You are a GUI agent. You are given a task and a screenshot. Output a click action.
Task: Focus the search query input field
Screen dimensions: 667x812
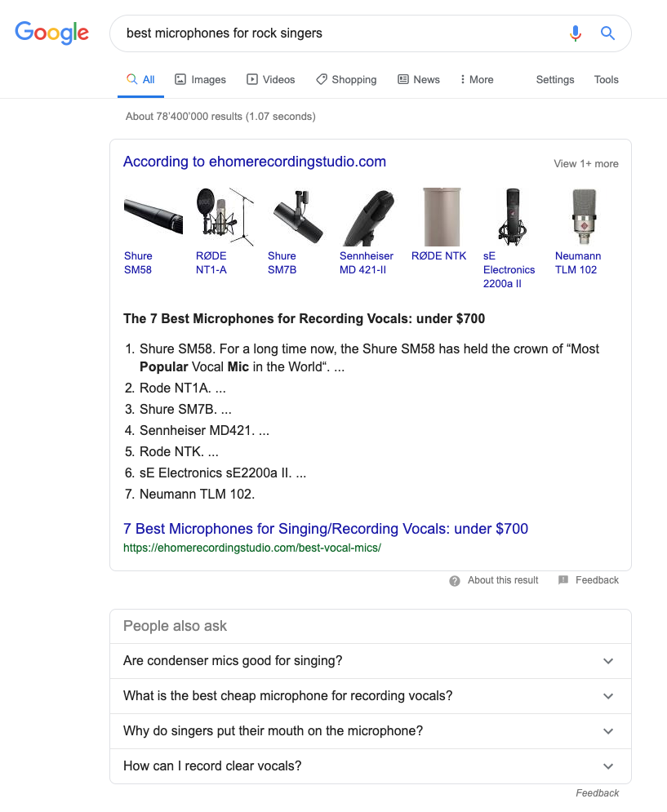tap(342, 33)
